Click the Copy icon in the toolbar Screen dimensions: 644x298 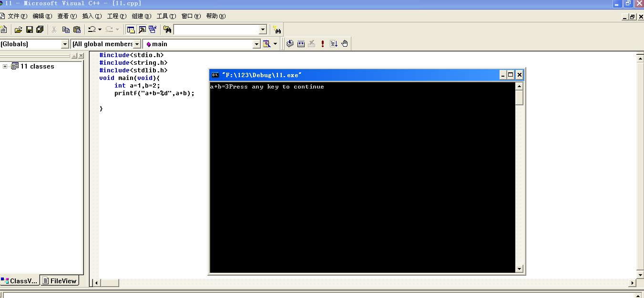(66, 30)
